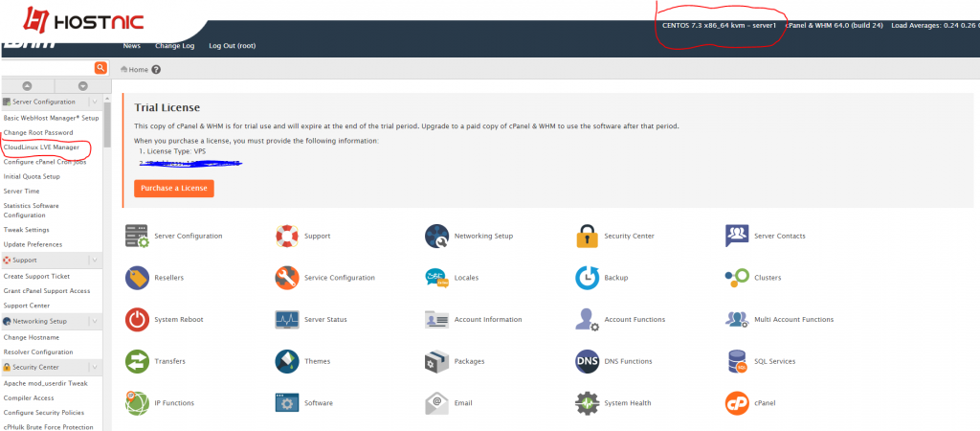Open Update Preferences in sidebar
Screen dimensions: 980x431
pyautogui.click(x=33, y=244)
